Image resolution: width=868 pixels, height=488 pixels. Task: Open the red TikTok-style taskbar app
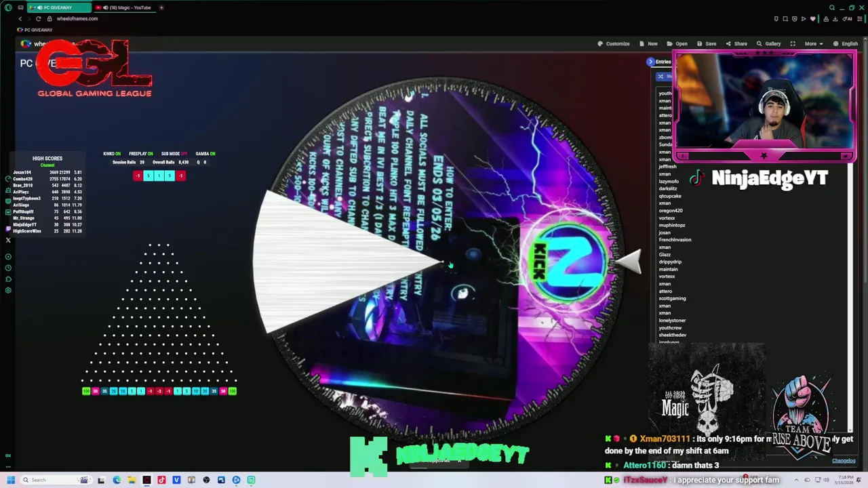pyautogui.click(x=161, y=480)
